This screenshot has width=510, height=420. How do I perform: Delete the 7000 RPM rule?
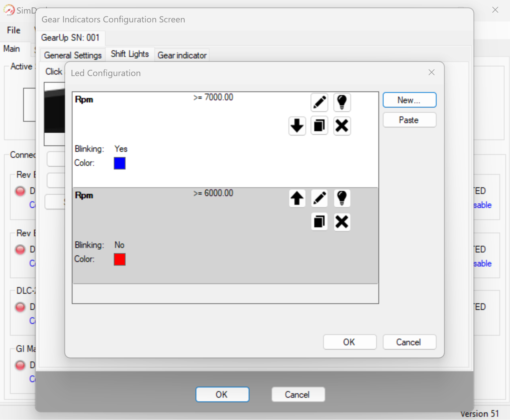pyautogui.click(x=342, y=126)
